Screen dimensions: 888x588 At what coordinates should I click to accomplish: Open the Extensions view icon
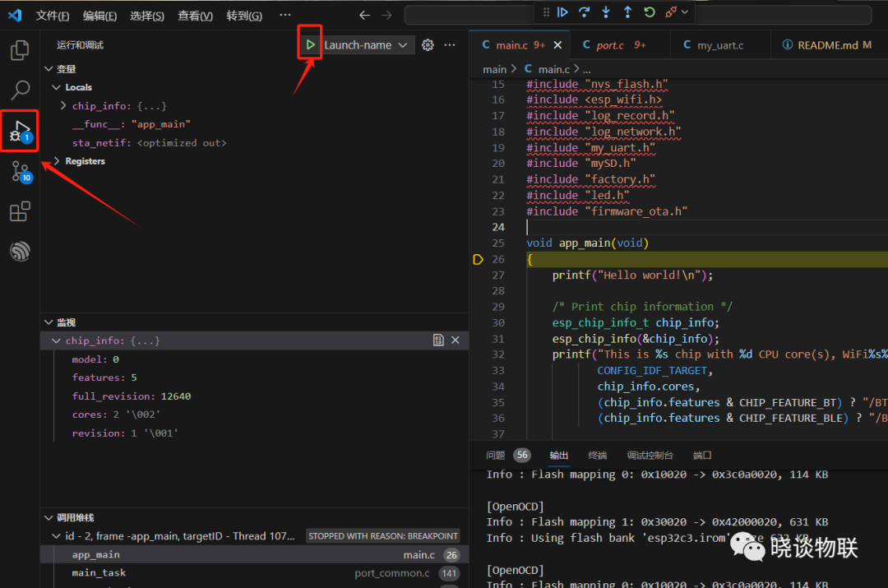20,212
